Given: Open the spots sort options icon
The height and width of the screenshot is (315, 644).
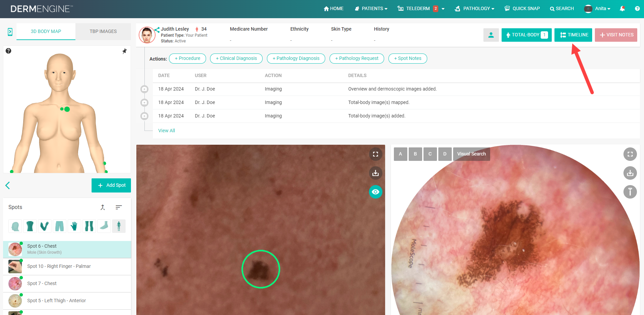Looking at the screenshot, I should coord(118,207).
